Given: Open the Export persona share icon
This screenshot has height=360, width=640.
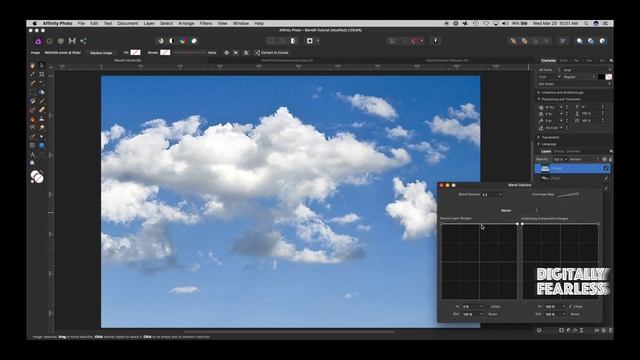Looking at the screenshot, I should click(83, 41).
